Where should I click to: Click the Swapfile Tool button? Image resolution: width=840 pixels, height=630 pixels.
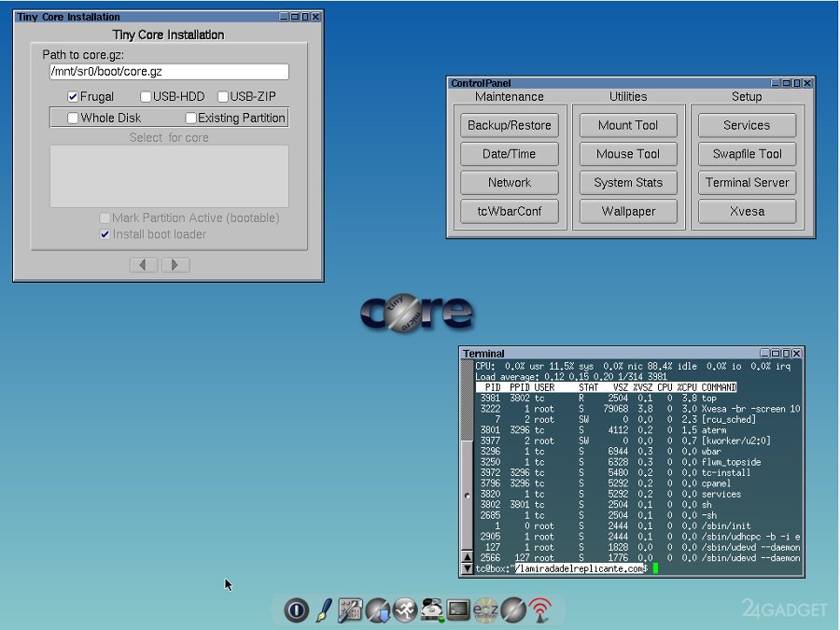(x=747, y=154)
